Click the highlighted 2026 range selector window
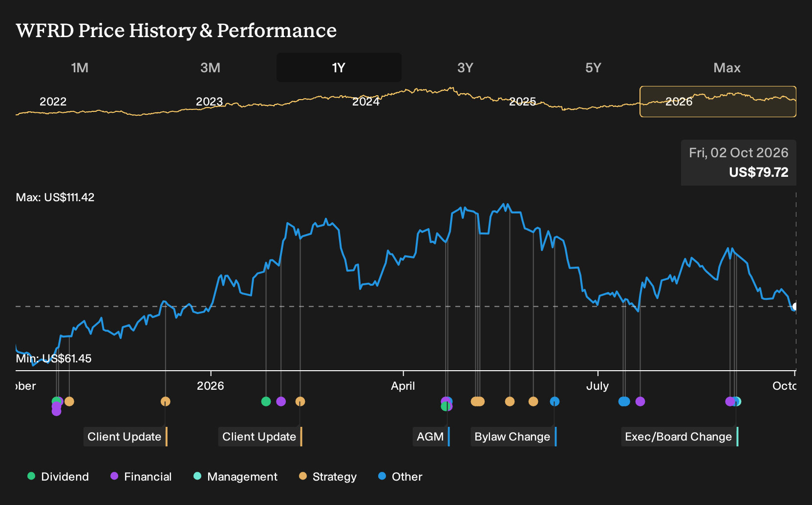 click(718, 102)
